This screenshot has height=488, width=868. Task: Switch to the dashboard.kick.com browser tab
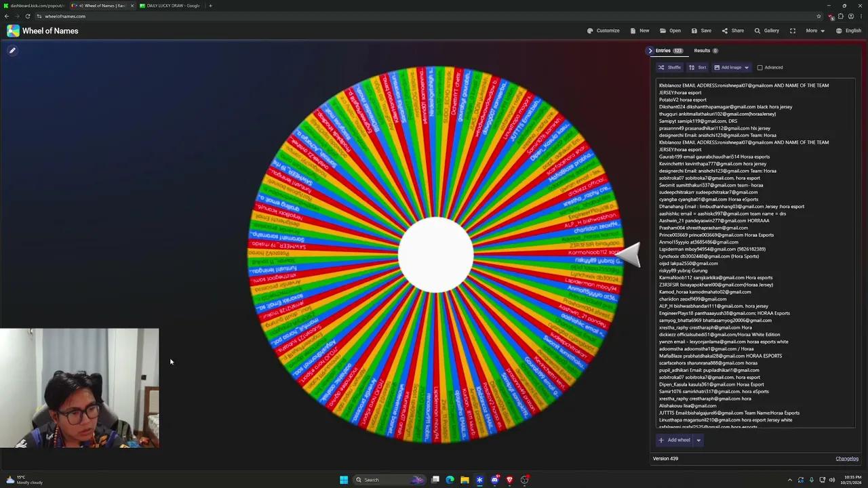(34, 5)
